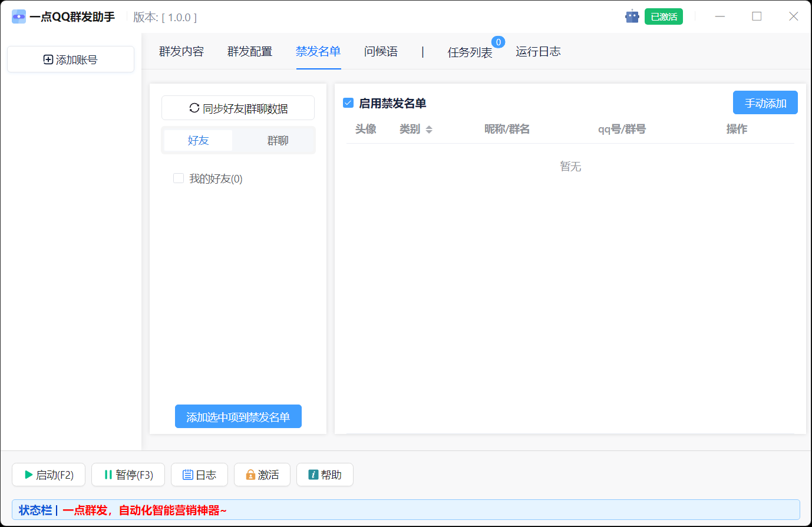Switch to the 群发内容 tab
The height and width of the screenshot is (527, 812).
(x=180, y=52)
